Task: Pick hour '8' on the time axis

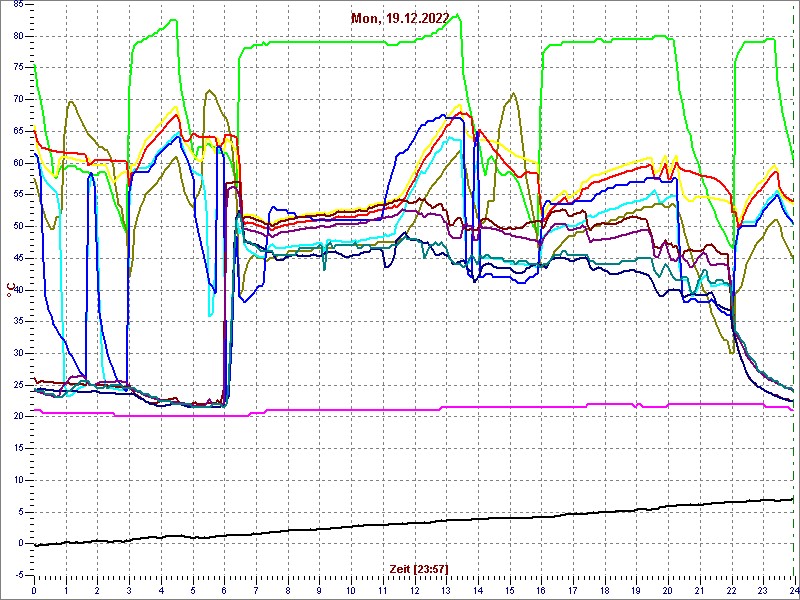Action: click(288, 591)
